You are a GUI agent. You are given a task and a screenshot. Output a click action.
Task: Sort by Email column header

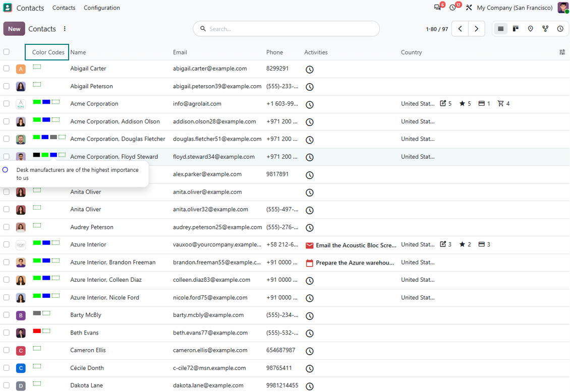click(180, 52)
